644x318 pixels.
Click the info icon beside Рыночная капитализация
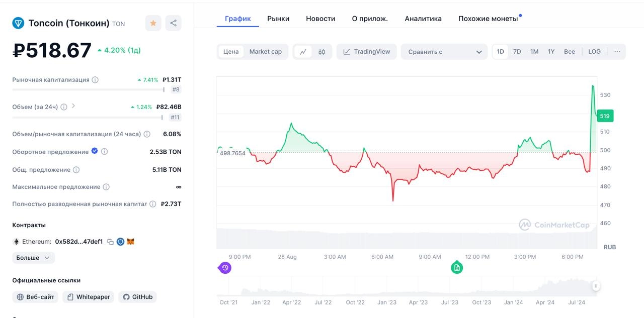(95, 80)
